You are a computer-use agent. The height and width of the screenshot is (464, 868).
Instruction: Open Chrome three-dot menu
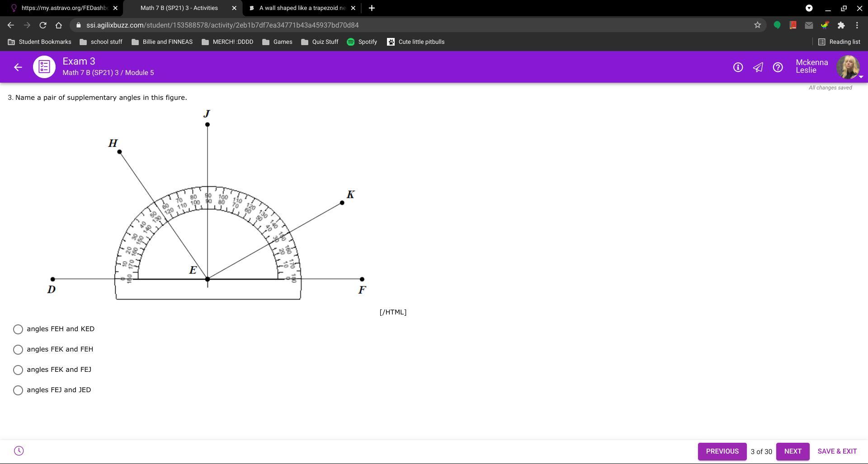click(857, 25)
